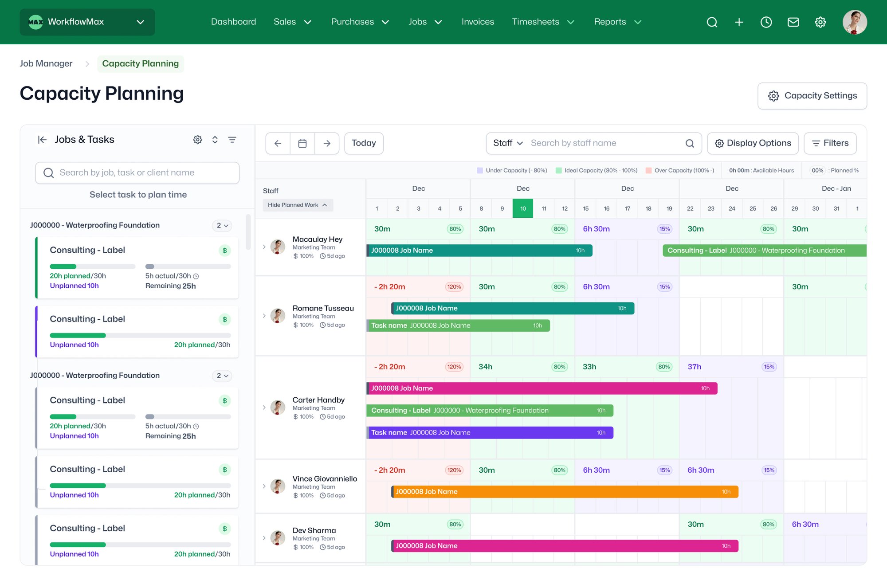Click the sort arrows in Jobs & Tasks
Viewport: 887px width, 588px height.
(215, 140)
